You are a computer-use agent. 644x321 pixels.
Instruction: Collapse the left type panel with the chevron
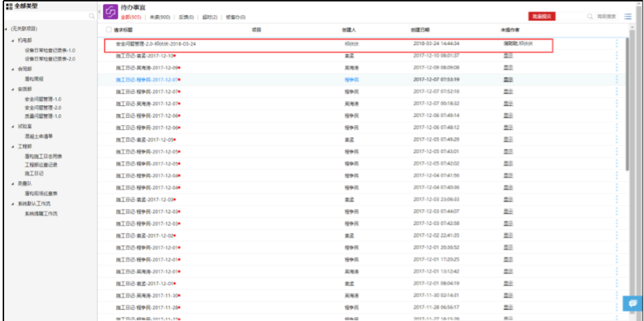point(100,11)
